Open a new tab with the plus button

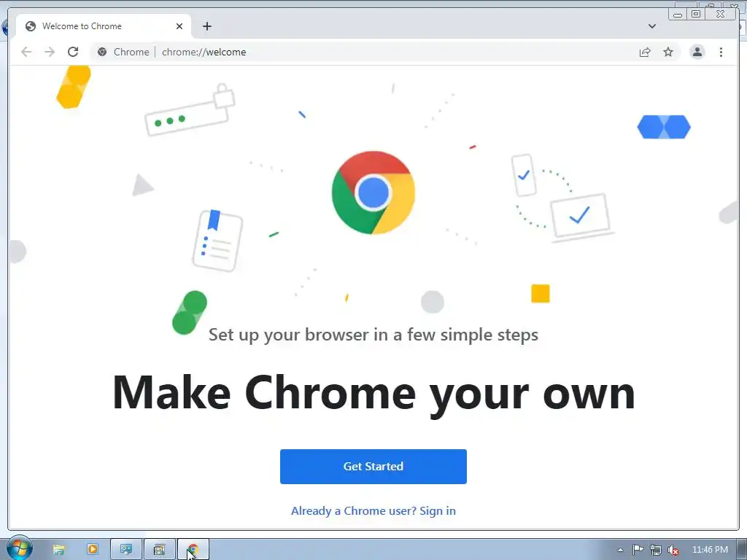pos(206,26)
